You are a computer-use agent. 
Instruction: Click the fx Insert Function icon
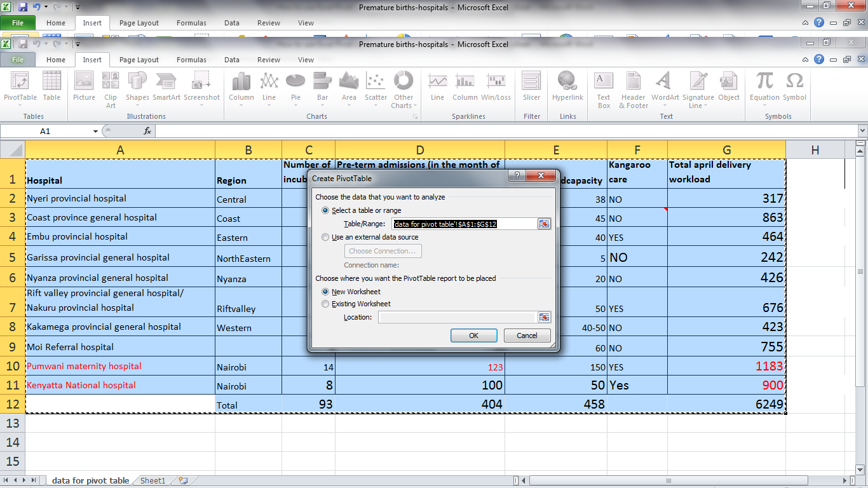(x=147, y=131)
